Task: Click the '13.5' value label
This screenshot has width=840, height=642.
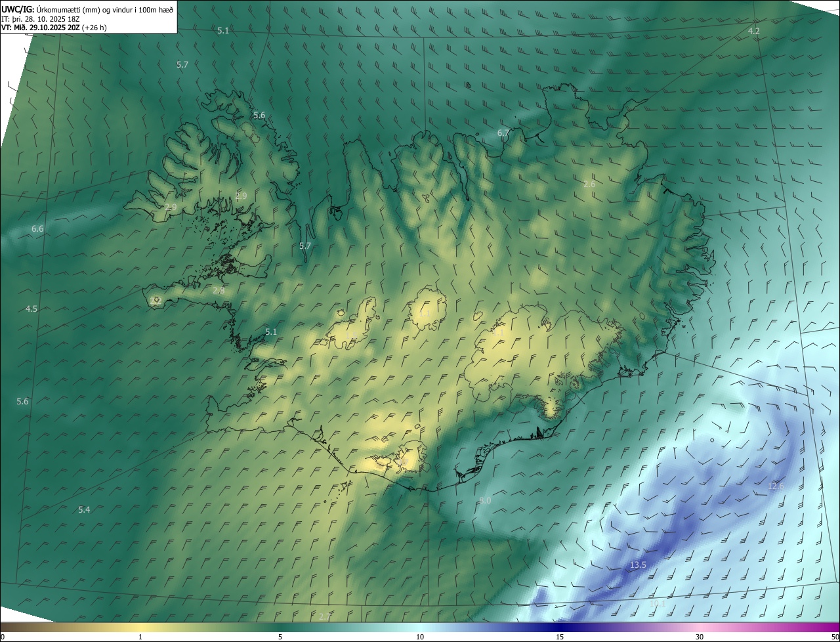Action: [638, 565]
